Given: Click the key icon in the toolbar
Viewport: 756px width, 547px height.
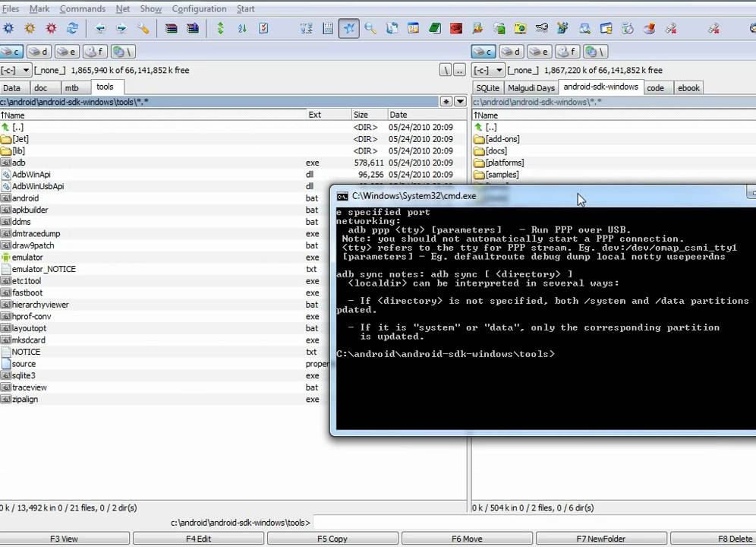Looking at the screenshot, I should (x=542, y=28).
